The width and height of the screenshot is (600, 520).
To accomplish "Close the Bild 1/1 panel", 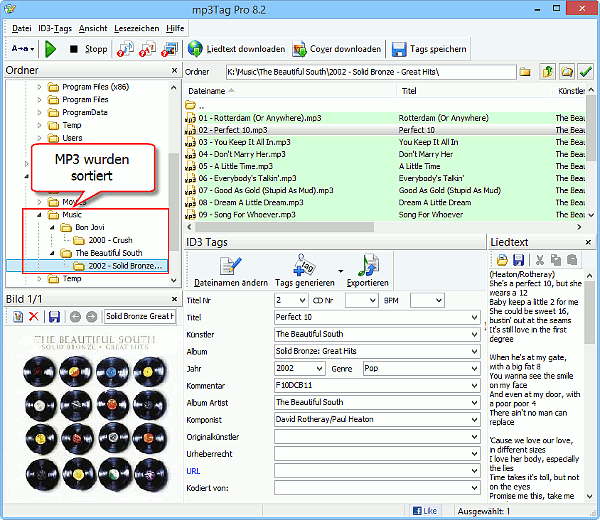I will pos(174,299).
